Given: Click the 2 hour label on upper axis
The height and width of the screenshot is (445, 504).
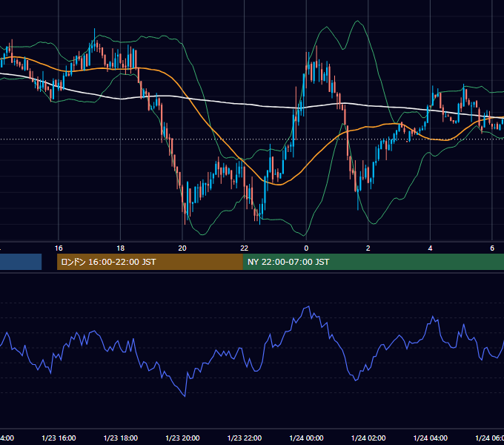Looking at the screenshot, I should 368,248.
